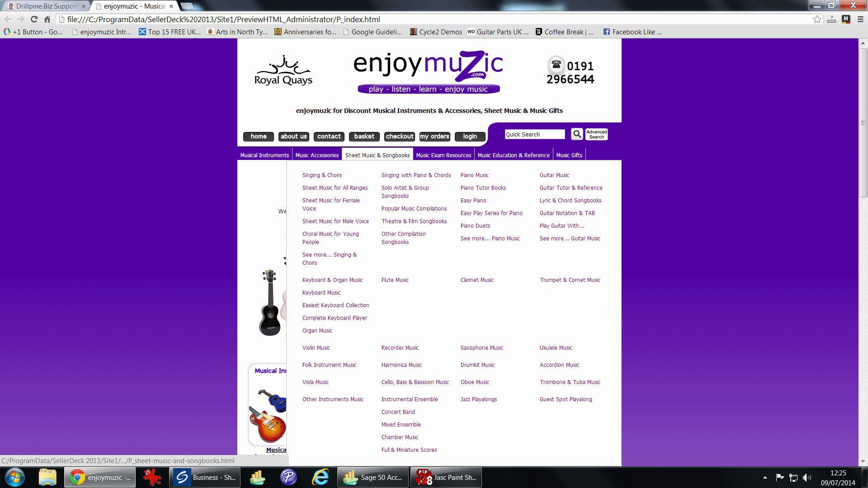Click the Guitar Music link

click(x=554, y=174)
